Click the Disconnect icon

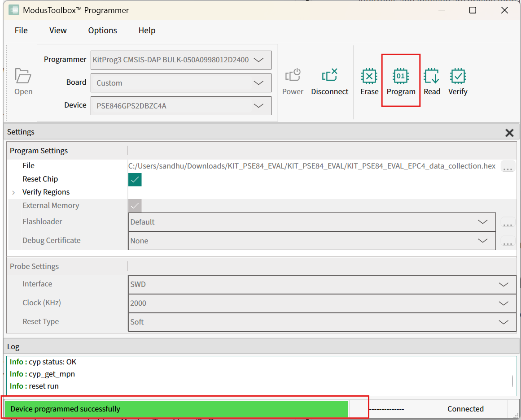(329, 75)
